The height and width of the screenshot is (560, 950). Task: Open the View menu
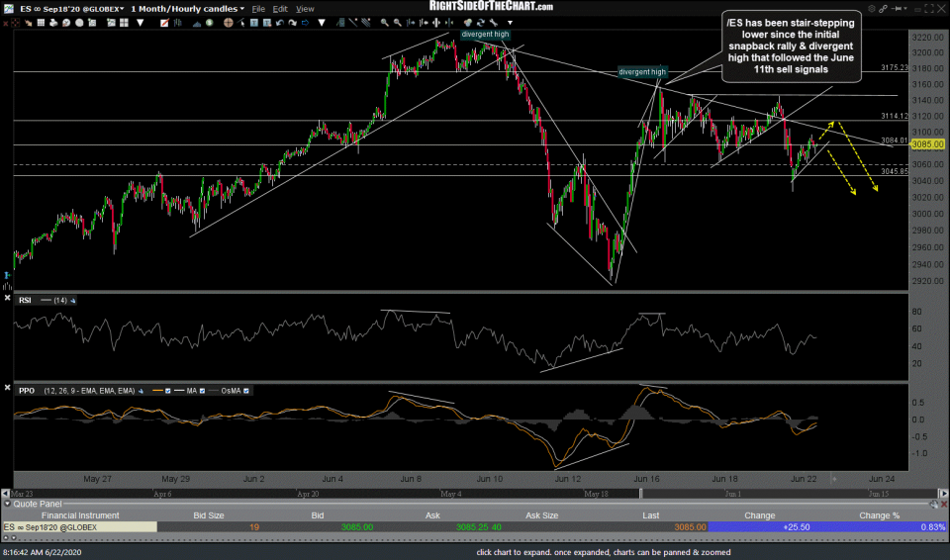tap(305, 9)
